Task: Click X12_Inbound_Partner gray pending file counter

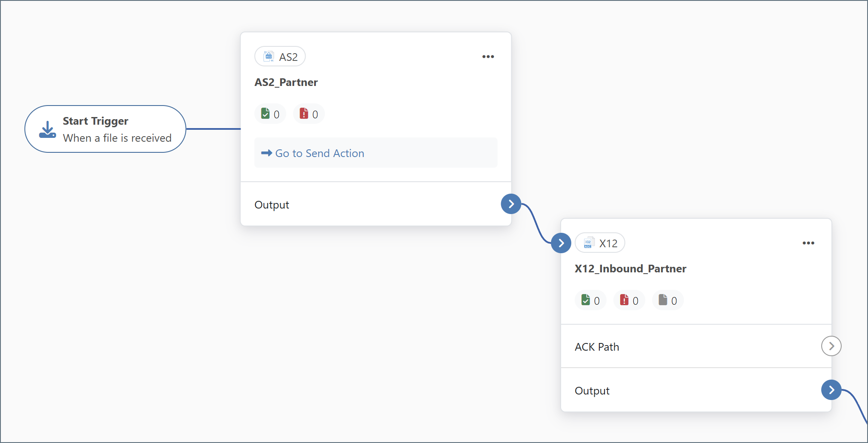Action: click(668, 300)
